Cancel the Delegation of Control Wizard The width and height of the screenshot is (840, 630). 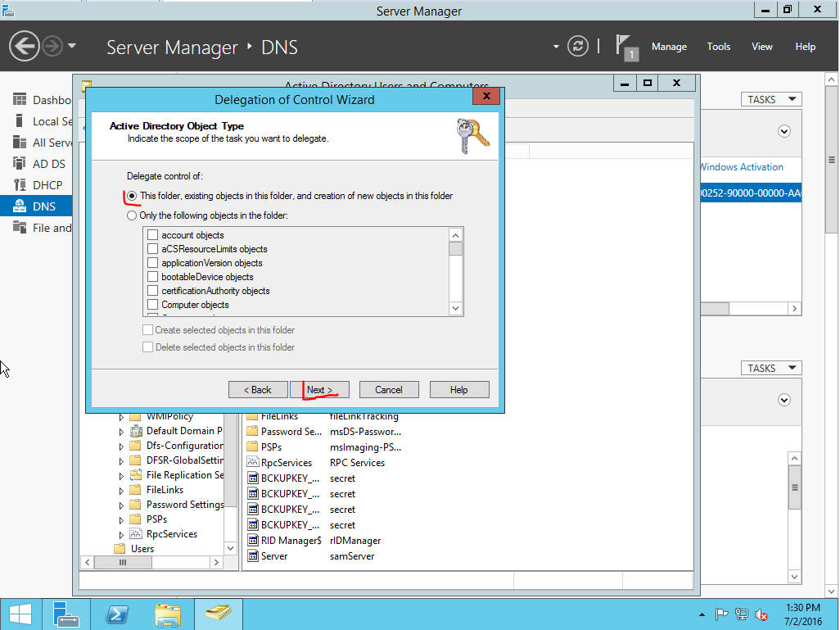pos(389,390)
